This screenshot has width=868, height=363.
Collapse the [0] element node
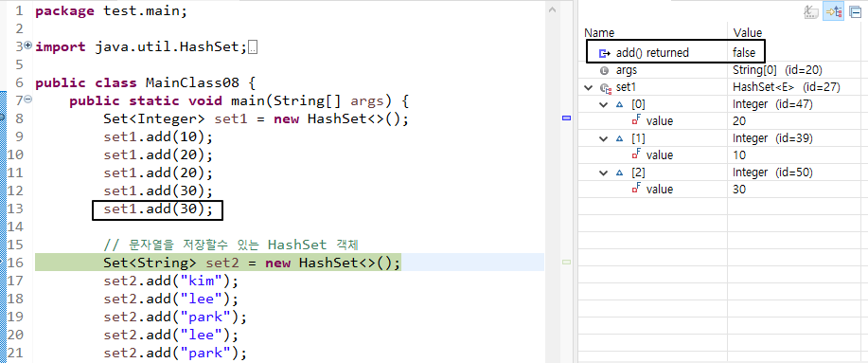(603, 104)
